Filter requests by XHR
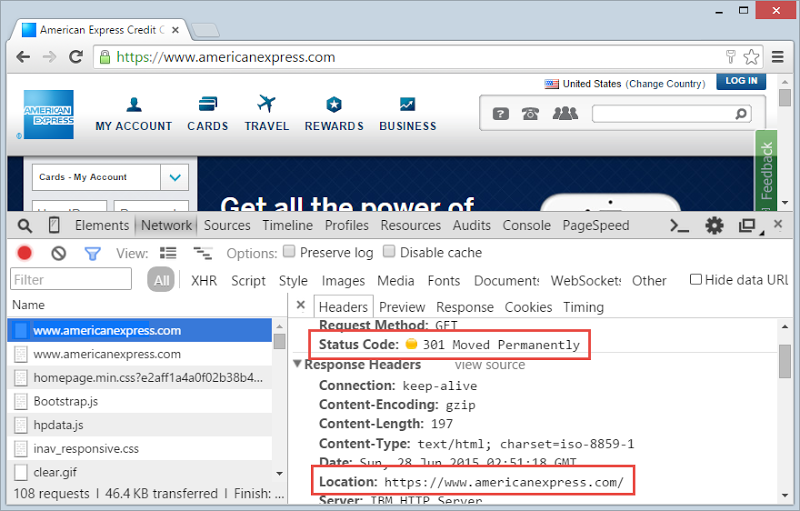 point(204,280)
